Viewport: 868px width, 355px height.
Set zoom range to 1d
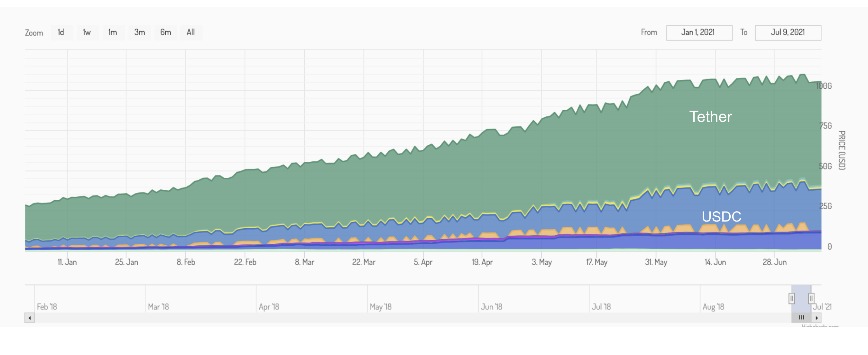coord(61,32)
